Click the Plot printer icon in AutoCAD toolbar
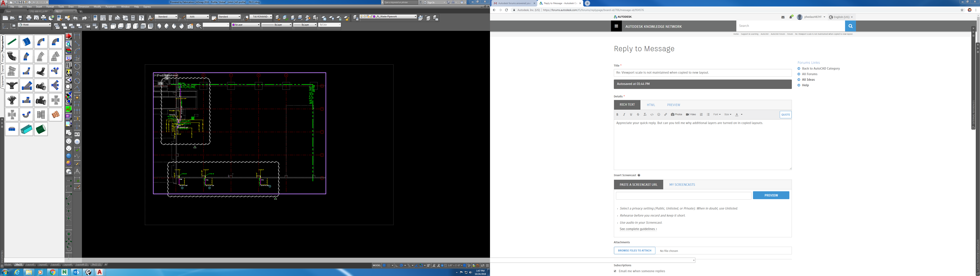The image size is (980, 276). pyautogui.click(x=29, y=18)
